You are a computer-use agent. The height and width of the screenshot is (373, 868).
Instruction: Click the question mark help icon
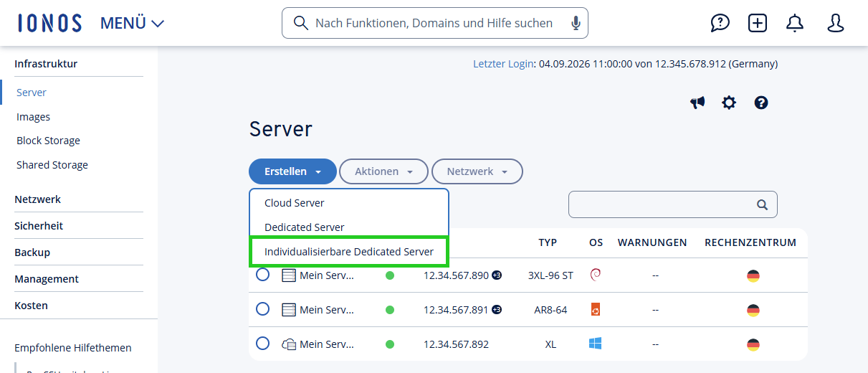tap(761, 103)
